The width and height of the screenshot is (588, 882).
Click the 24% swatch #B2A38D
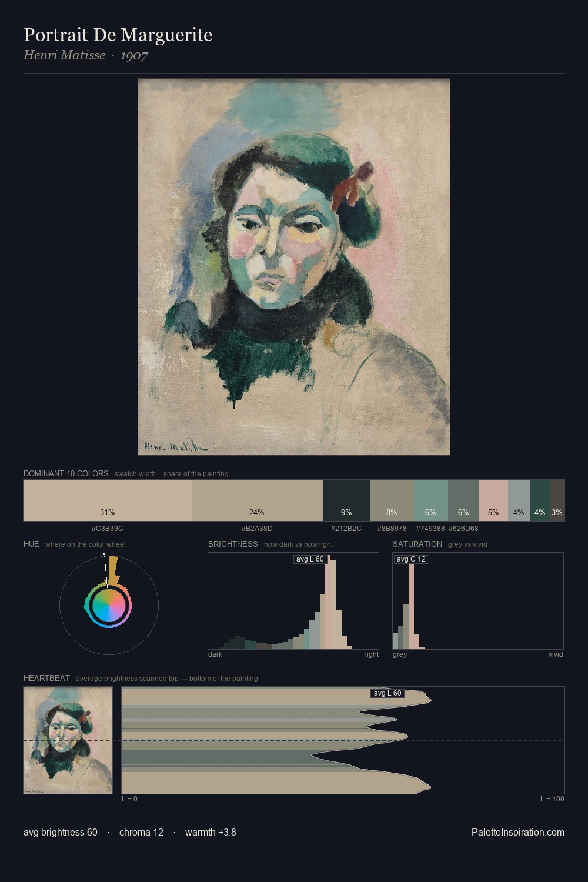pos(257,500)
